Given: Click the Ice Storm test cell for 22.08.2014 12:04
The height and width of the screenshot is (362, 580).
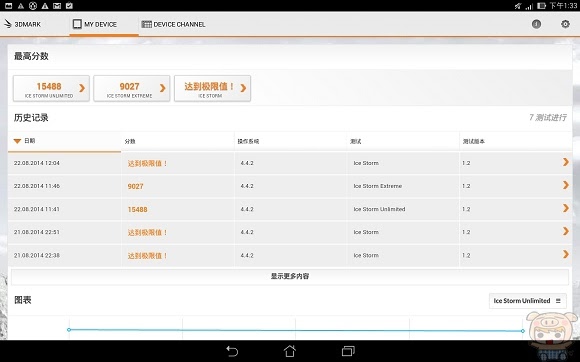Looking at the screenshot, I should (366, 163).
